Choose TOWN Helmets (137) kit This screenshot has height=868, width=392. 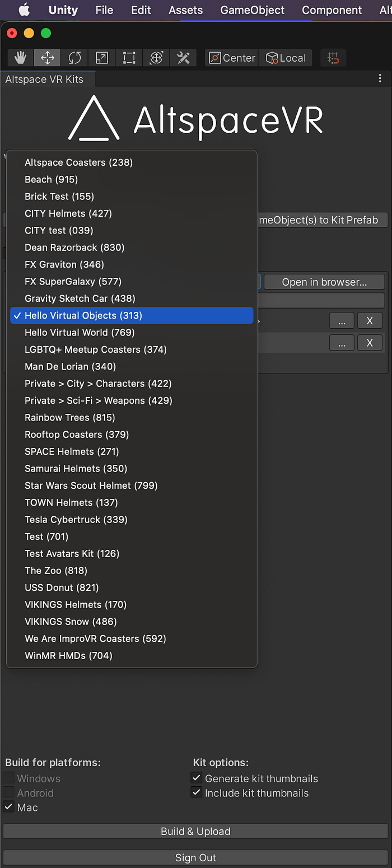coord(132,502)
